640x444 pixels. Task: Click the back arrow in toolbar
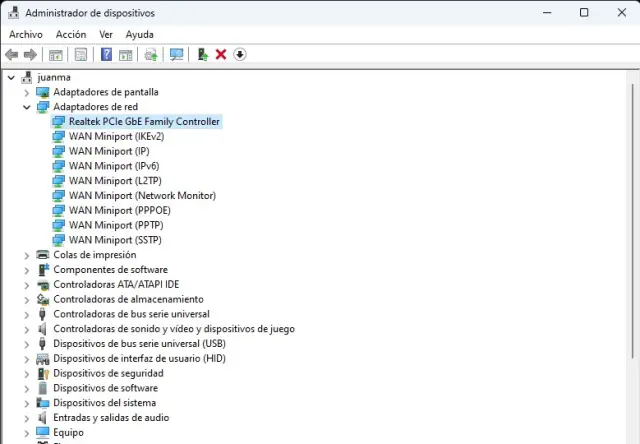(12, 54)
